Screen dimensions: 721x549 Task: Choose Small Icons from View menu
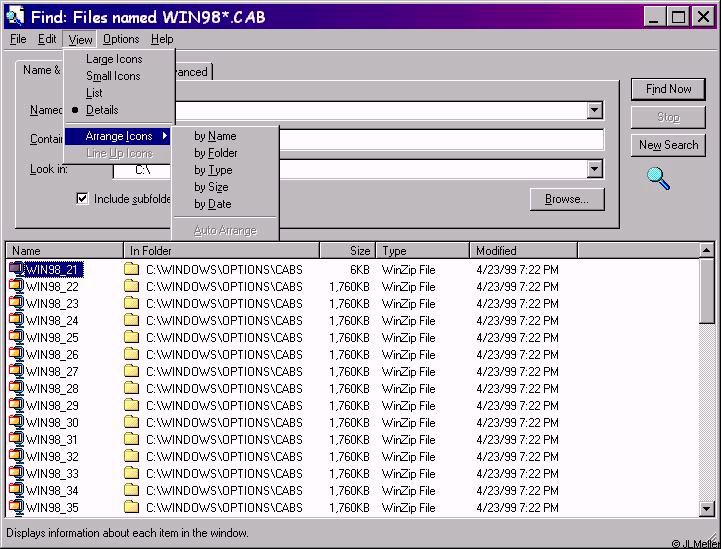click(x=113, y=76)
